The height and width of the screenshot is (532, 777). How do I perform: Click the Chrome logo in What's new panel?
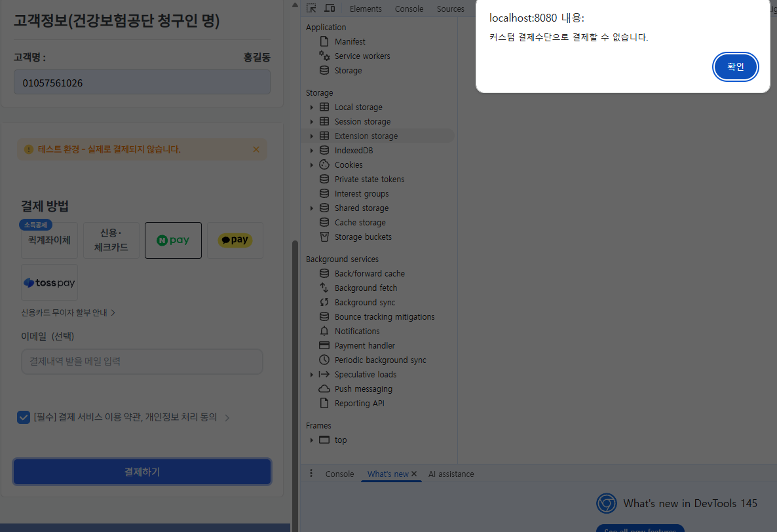click(x=607, y=503)
